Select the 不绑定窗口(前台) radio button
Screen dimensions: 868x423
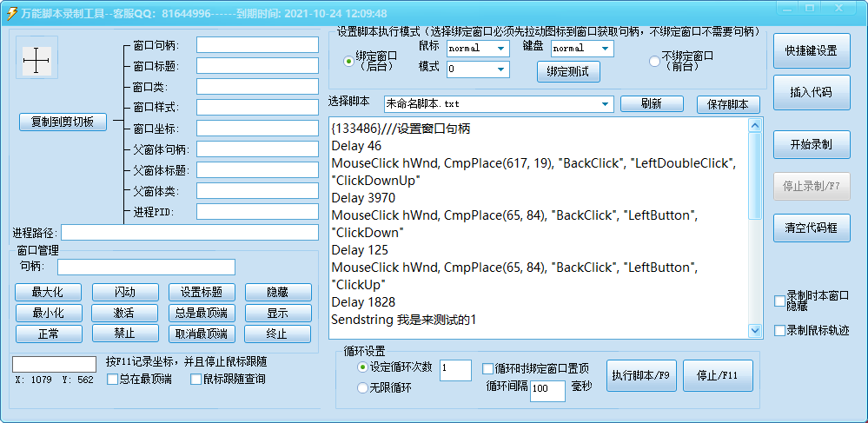pyautogui.click(x=654, y=61)
